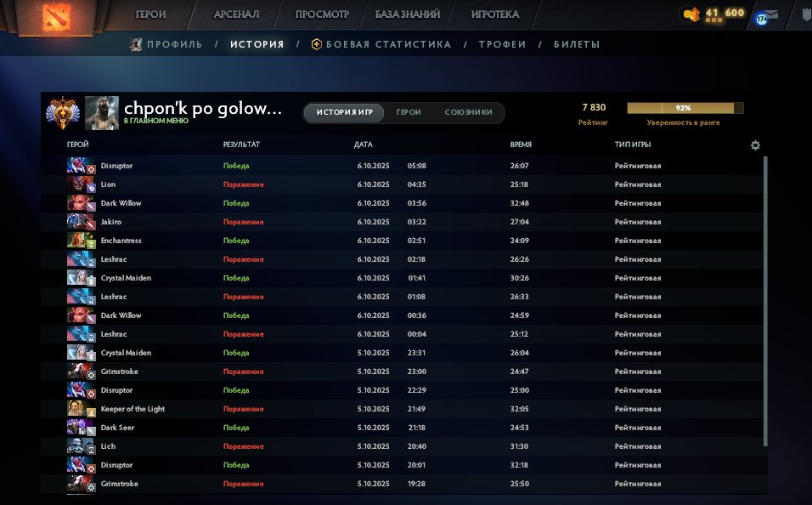The height and width of the screenshot is (505, 812).
Task: Switch to the Герои toggle tab
Action: 409,113
